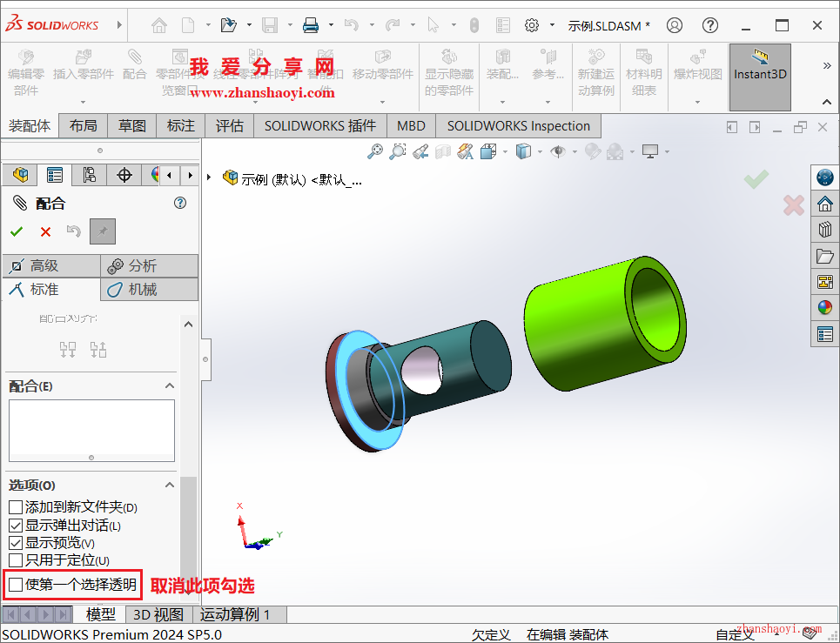Open View Orientation cube icon

[x=488, y=151]
